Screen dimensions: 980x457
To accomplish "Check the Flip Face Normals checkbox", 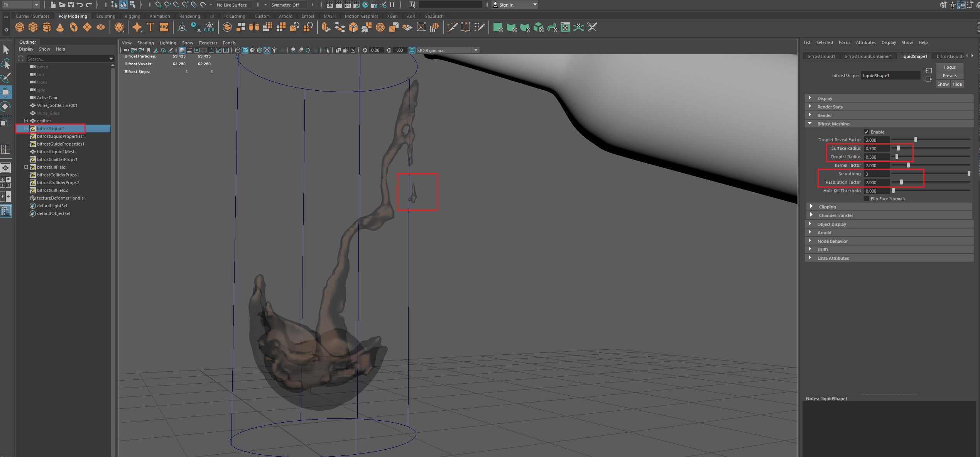I will pos(866,199).
